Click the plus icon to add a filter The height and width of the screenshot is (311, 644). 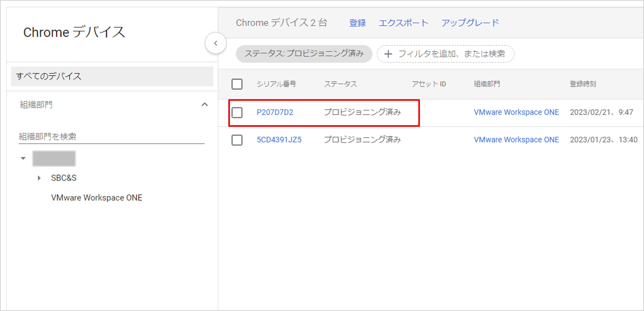[x=388, y=54]
